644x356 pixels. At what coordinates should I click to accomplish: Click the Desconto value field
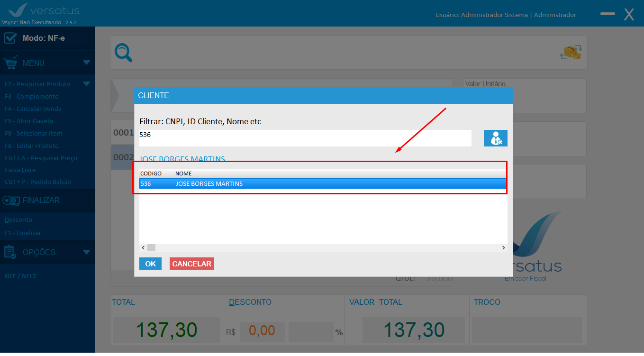click(x=262, y=330)
